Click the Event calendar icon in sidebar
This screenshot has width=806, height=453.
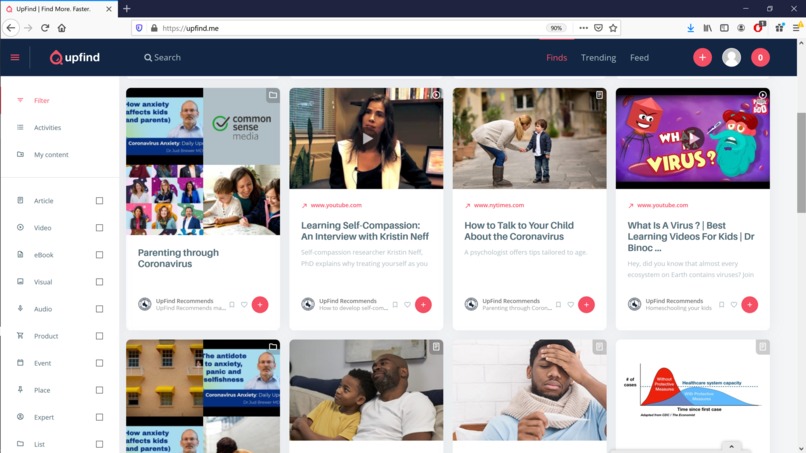pos(20,363)
